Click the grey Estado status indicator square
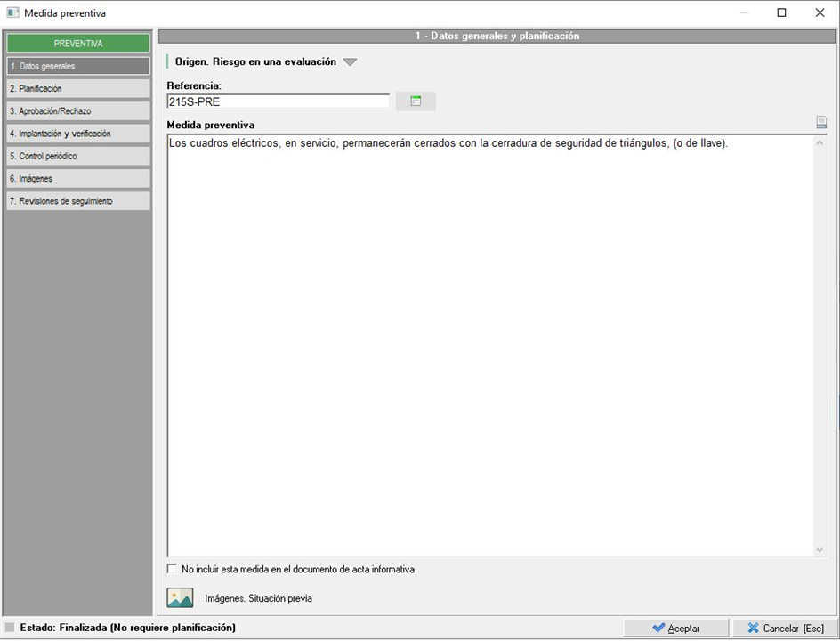The height and width of the screenshot is (641, 840). coord(10,628)
